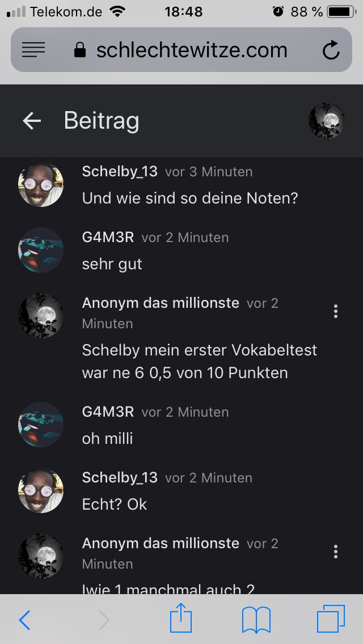Open the Safari tabs overview icon
This screenshot has width=363, height=644.
(331, 619)
